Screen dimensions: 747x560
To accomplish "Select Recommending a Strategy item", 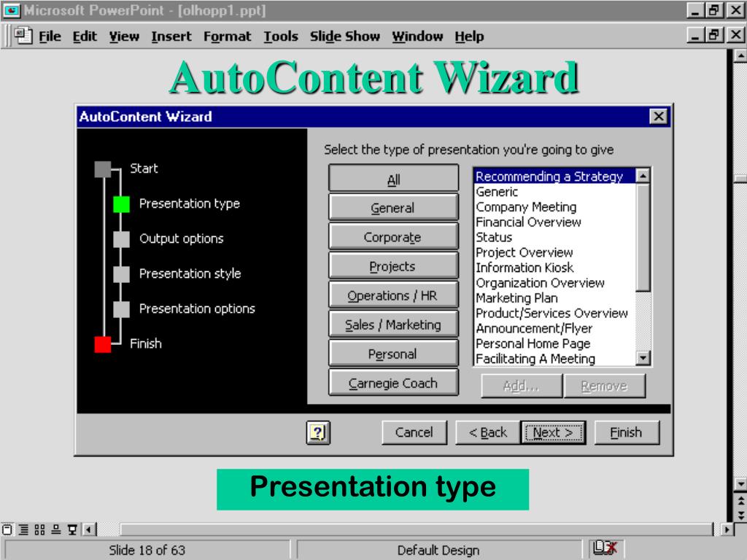I will [555, 176].
